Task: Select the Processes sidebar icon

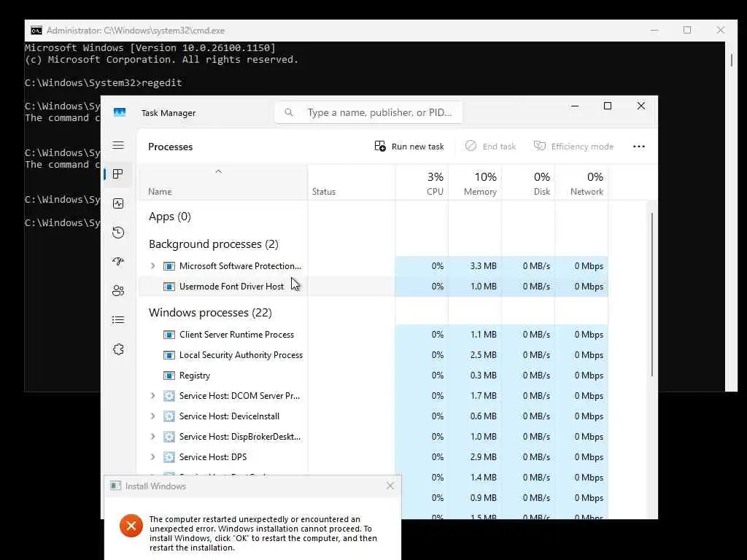Action: click(x=118, y=174)
